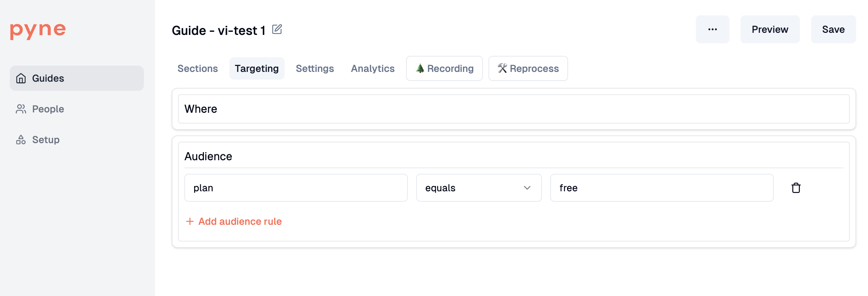Click the Recording button
Screen dimensions: 868x296
pos(444,68)
